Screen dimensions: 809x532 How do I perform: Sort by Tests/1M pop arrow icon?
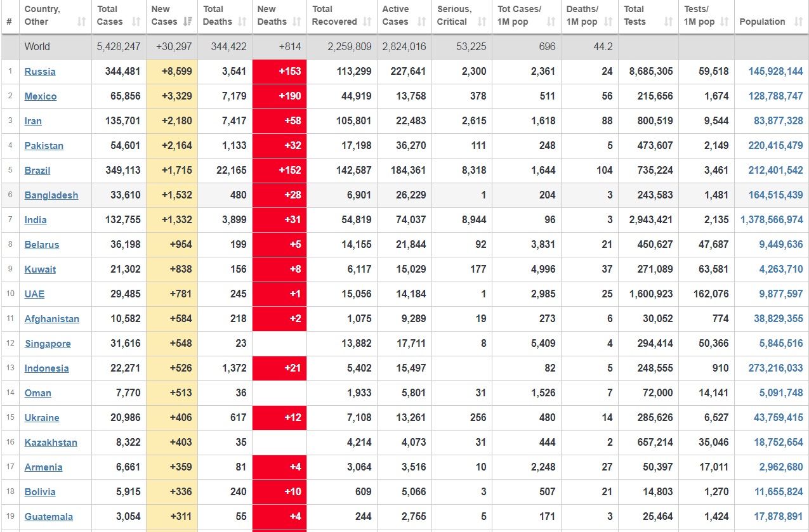[x=724, y=22]
